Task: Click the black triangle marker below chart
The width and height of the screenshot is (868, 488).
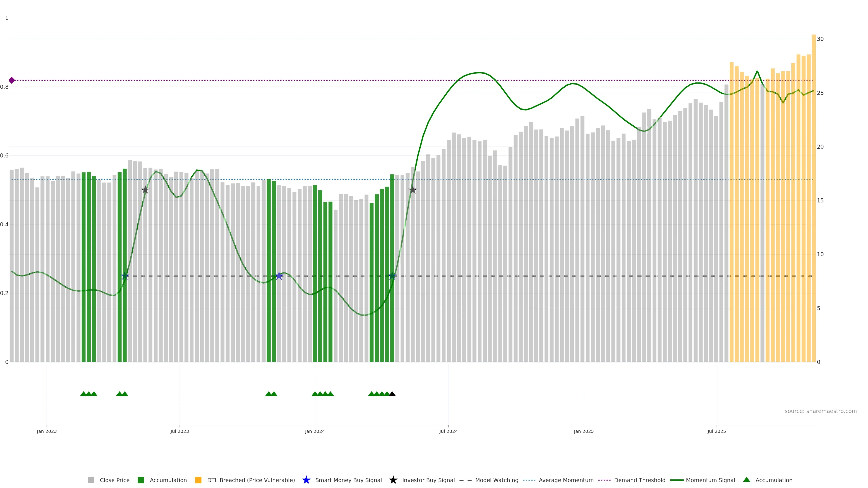Action: [392, 394]
